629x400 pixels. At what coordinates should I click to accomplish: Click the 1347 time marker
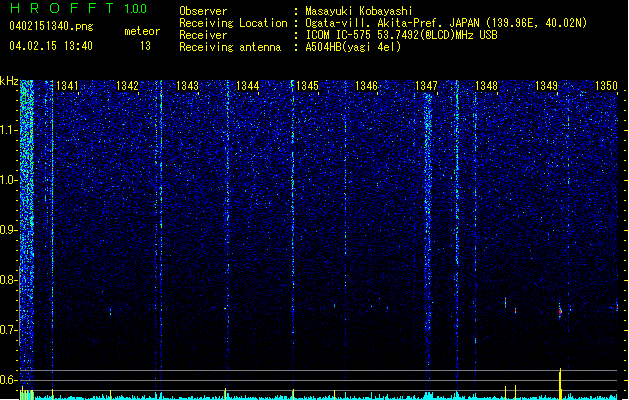click(x=426, y=86)
